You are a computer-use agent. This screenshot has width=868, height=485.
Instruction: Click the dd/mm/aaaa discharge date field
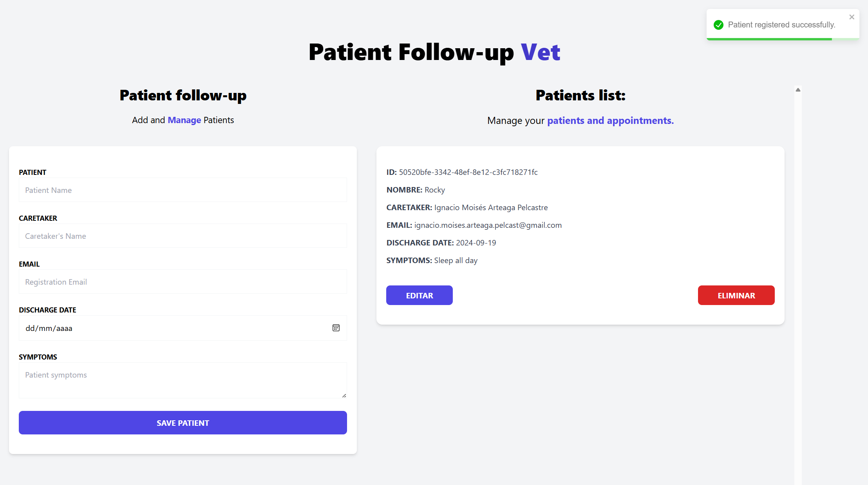coord(183,328)
